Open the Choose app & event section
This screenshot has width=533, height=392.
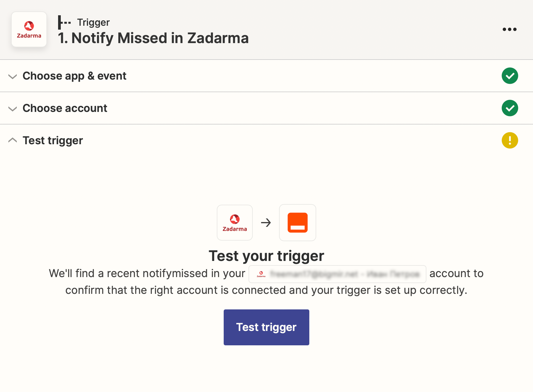(x=75, y=76)
